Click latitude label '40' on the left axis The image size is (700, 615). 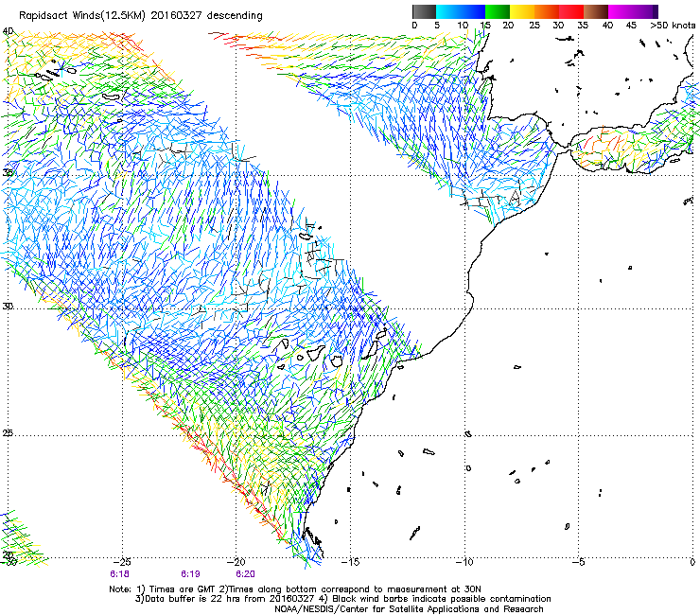coord(8,31)
